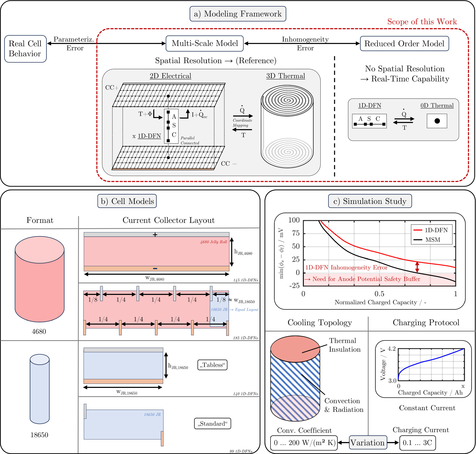Click the „Standard“ label box
This screenshot has width=476, height=454.
(x=212, y=423)
